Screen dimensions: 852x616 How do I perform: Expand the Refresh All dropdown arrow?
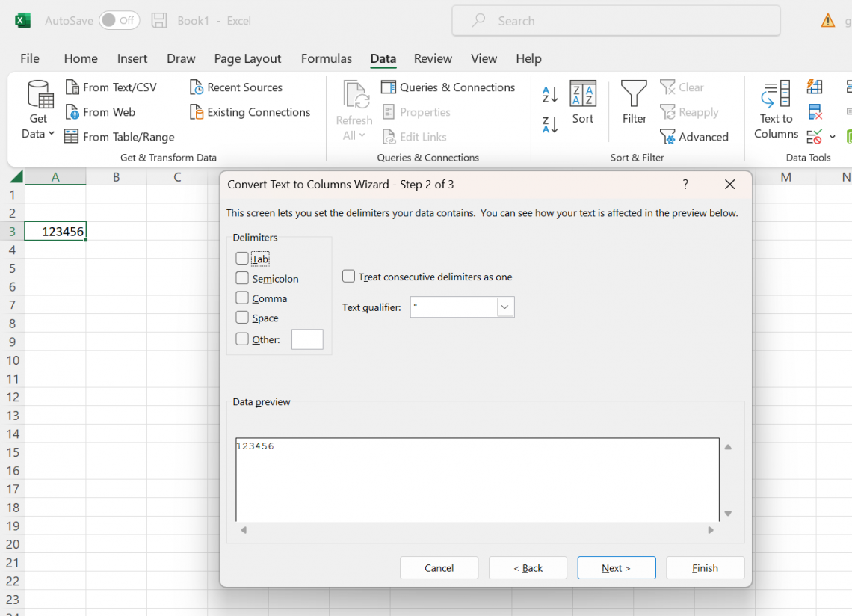point(362,135)
